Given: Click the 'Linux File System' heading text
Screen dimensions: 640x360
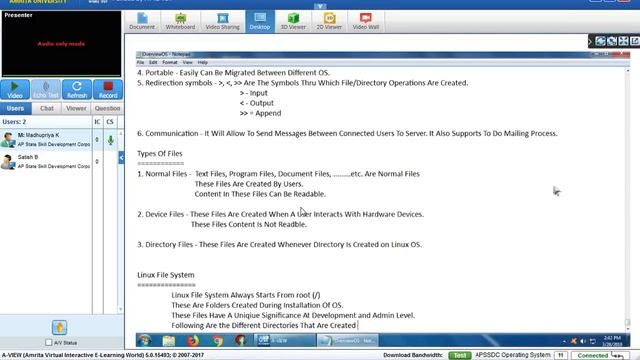Looking at the screenshot, I should coord(166,275).
